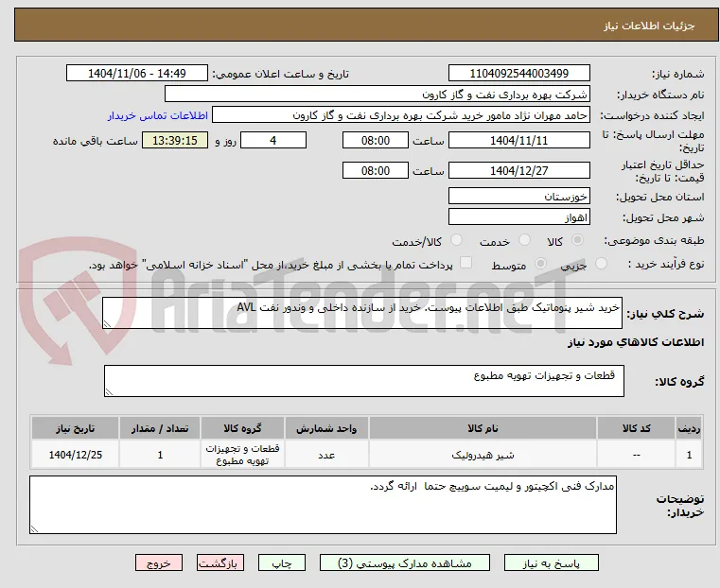720x588 pixels.
Task: Click the remaining time field 13:39:15
Action: [x=175, y=140]
